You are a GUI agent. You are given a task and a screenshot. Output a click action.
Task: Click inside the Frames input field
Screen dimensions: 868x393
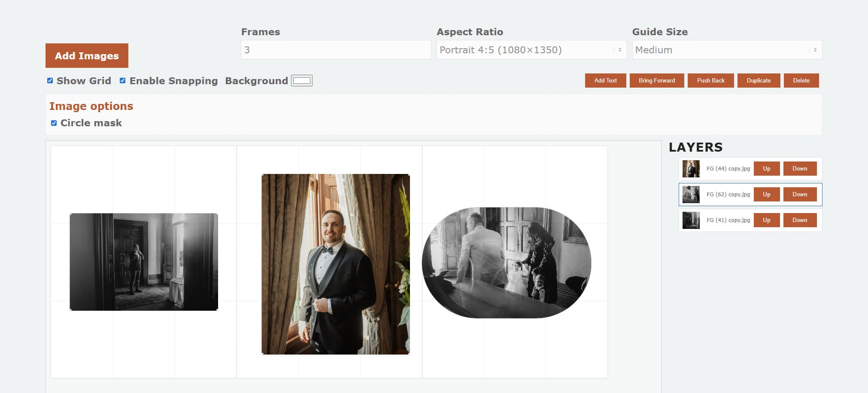pos(336,49)
